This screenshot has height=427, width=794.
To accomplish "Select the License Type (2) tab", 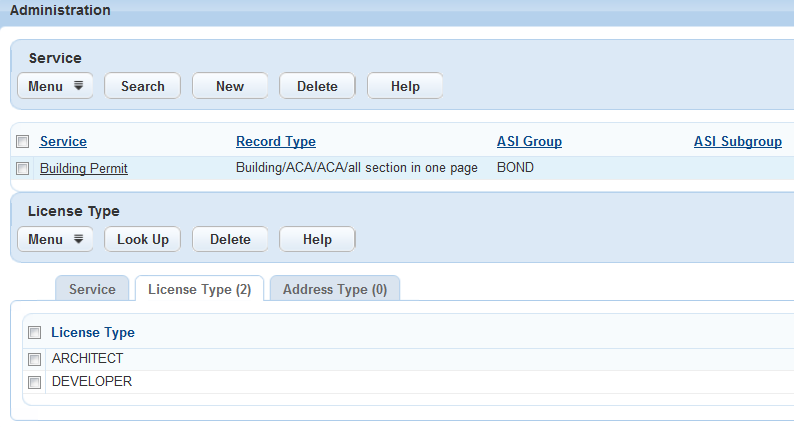I will click(x=199, y=289).
